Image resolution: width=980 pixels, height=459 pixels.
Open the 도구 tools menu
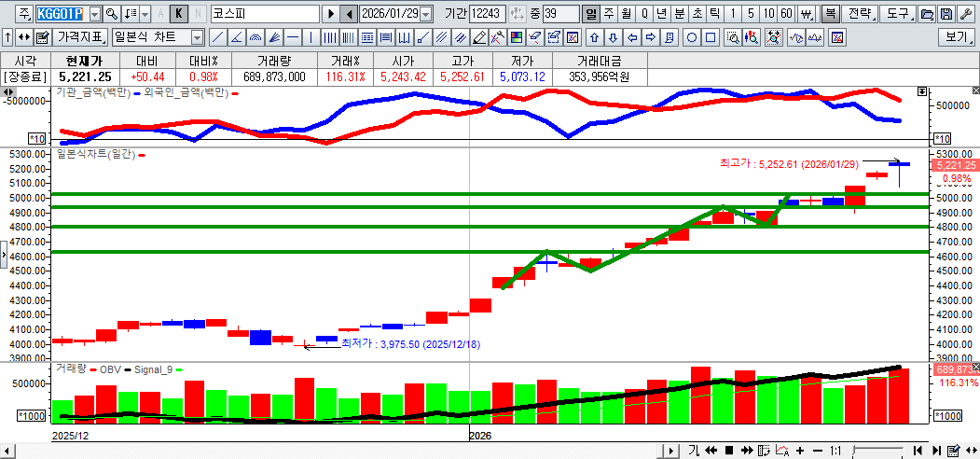coord(897,14)
